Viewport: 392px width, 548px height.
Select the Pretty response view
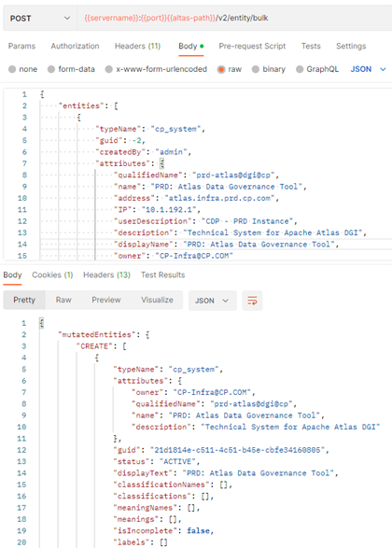click(24, 300)
